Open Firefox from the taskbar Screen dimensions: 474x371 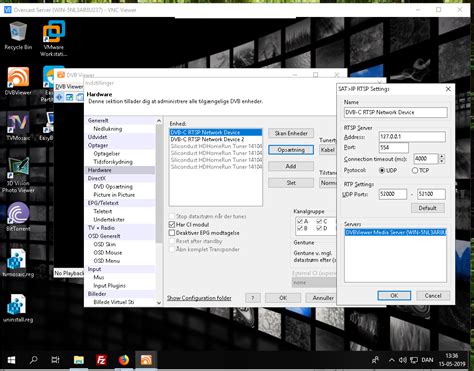[x=124, y=360]
